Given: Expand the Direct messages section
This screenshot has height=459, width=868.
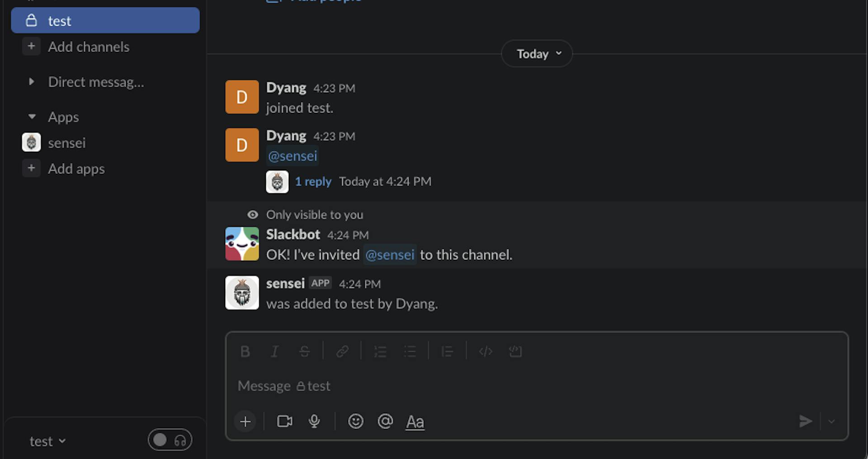Looking at the screenshot, I should pos(31,82).
